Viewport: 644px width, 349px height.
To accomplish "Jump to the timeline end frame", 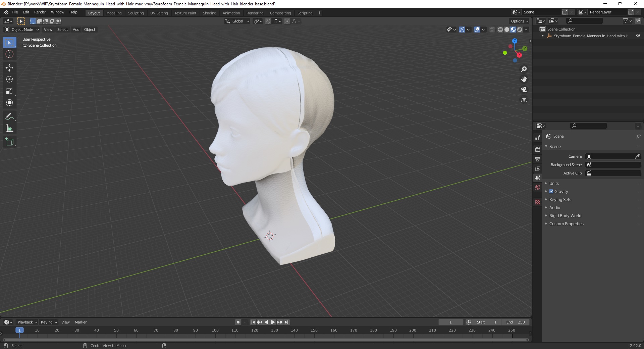I will click(286, 322).
